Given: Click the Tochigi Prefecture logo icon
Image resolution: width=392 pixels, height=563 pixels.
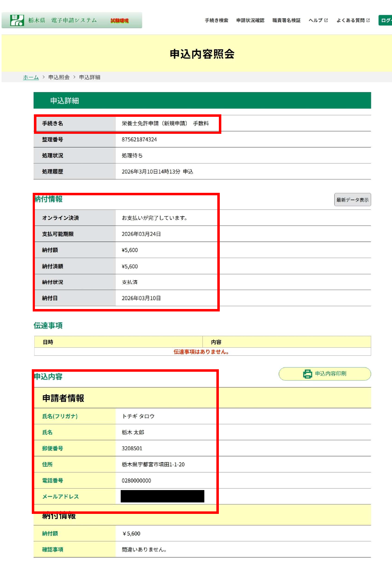Looking at the screenshot, I should [x=17, y=20].
